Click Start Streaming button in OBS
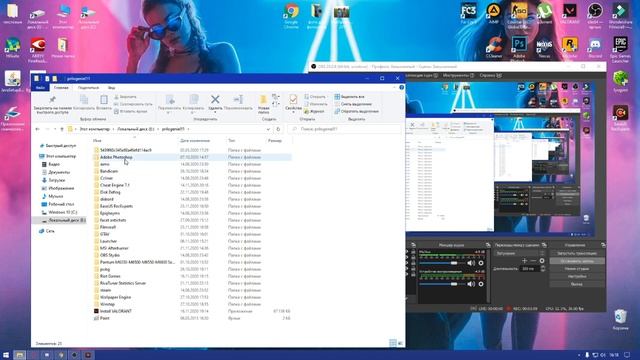 pyautogui.click(x=577, y=253)
